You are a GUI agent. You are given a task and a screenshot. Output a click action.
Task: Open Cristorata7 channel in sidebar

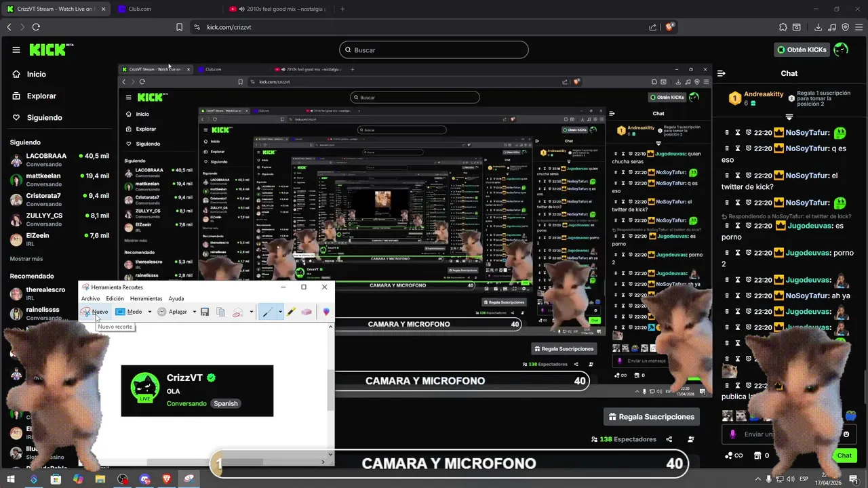coord(60,199)
